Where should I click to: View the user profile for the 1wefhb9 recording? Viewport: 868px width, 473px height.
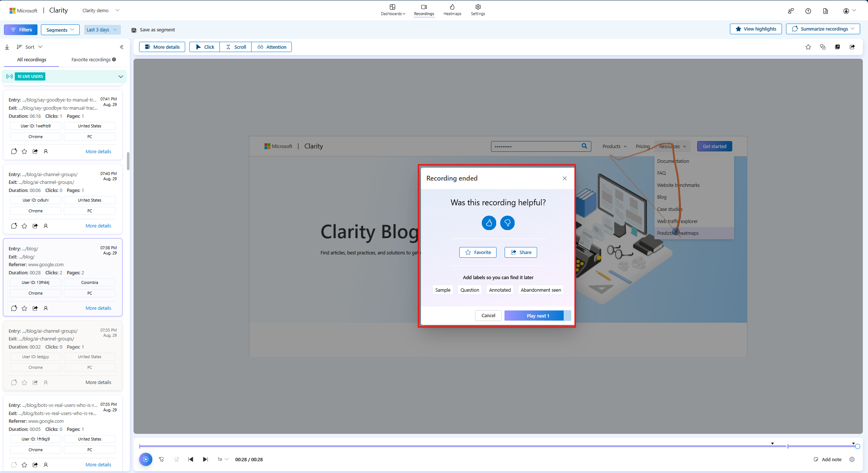click(46, 151)
